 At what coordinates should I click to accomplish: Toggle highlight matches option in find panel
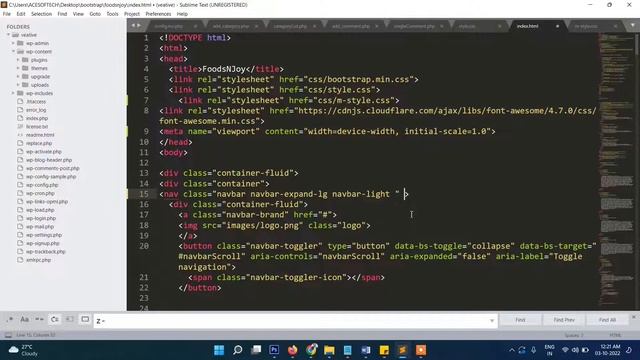pos(85,320)
